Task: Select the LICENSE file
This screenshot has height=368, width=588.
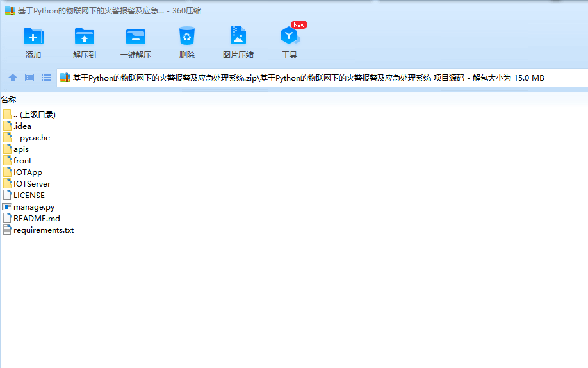Action: pyautogui.click(x=24, y=196)
